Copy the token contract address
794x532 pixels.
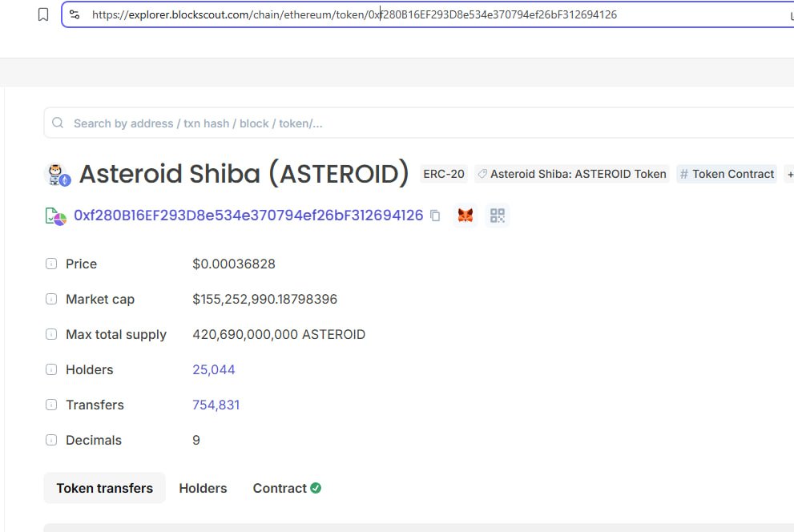click(435, 216)
